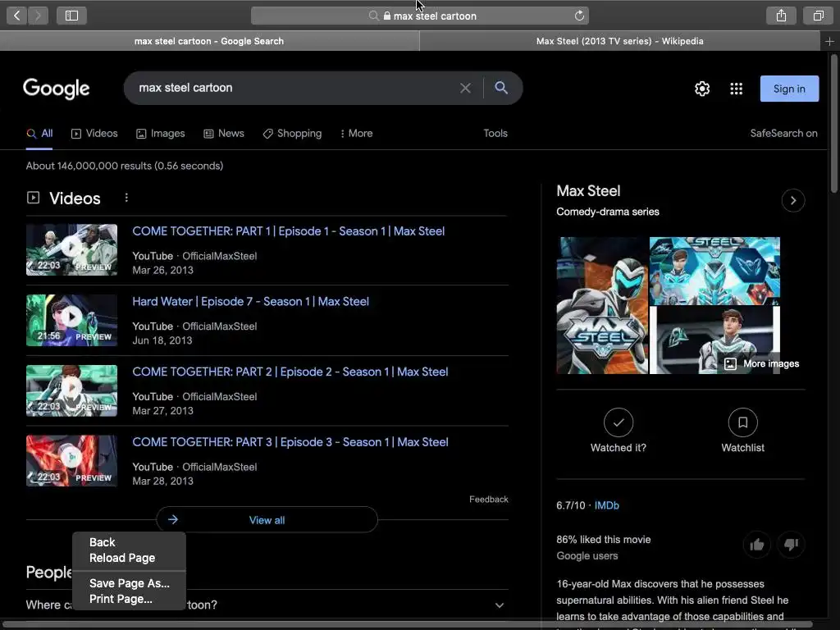
Task: Open Come Together Part 1 video link
Action: point(288,231)
